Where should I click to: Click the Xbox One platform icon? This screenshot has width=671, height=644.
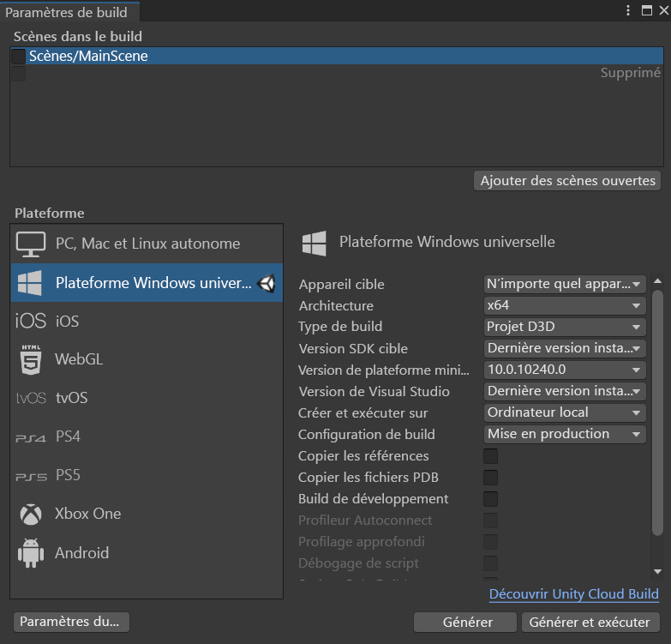coord(31,515)
